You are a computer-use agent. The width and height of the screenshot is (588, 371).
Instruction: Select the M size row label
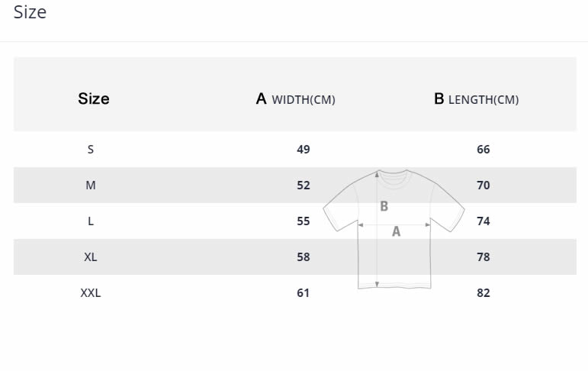tap(91, 185)
